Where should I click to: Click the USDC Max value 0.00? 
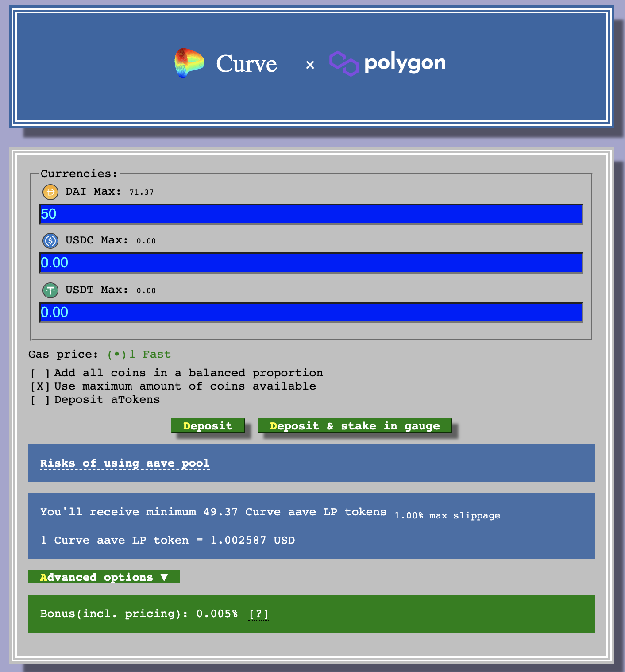tap(146, 241)
